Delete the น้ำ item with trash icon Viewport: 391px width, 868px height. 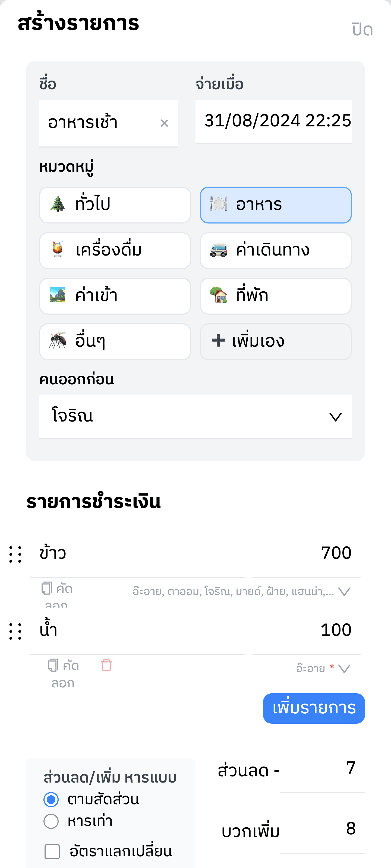[x=106, y=665]
